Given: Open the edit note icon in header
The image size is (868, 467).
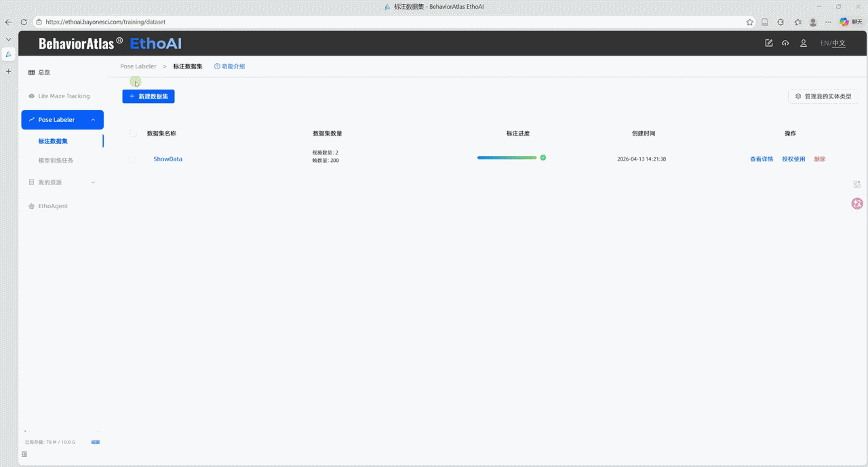Looking at the screenshot, I should point(768,43).
